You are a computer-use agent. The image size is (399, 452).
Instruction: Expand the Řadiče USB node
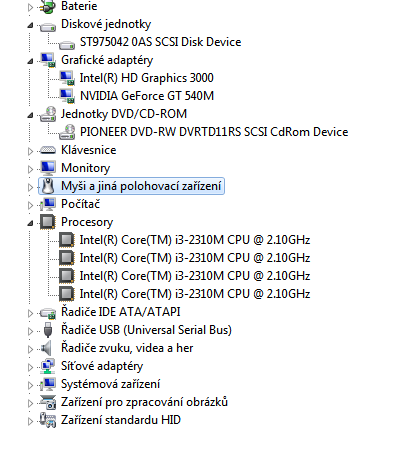pos(30,331)
